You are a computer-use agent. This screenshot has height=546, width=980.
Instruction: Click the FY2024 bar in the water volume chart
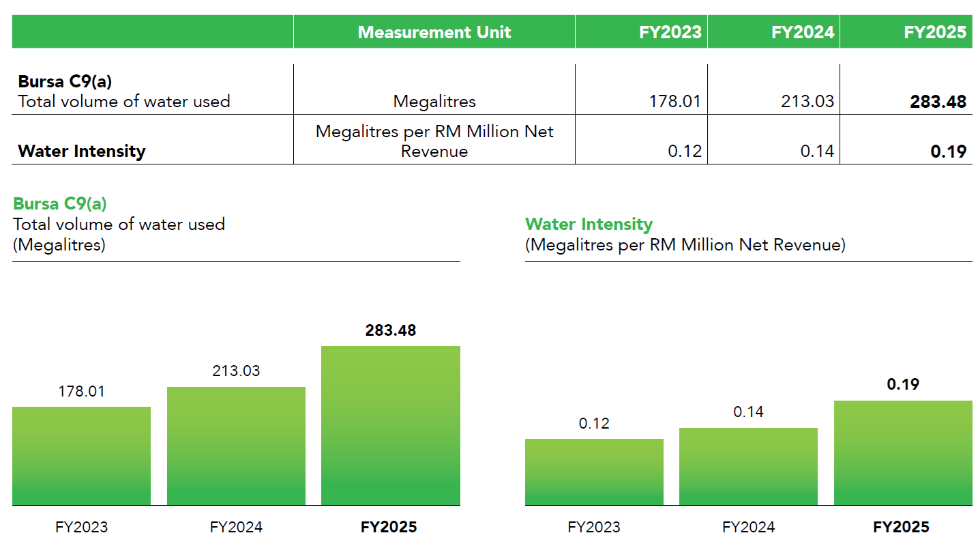click(236, 446)
